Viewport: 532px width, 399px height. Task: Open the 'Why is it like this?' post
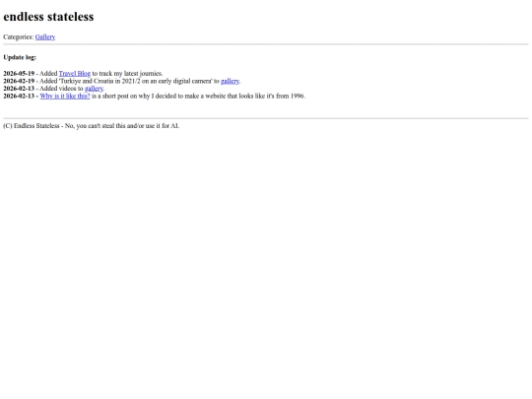[x=65, y=96]
